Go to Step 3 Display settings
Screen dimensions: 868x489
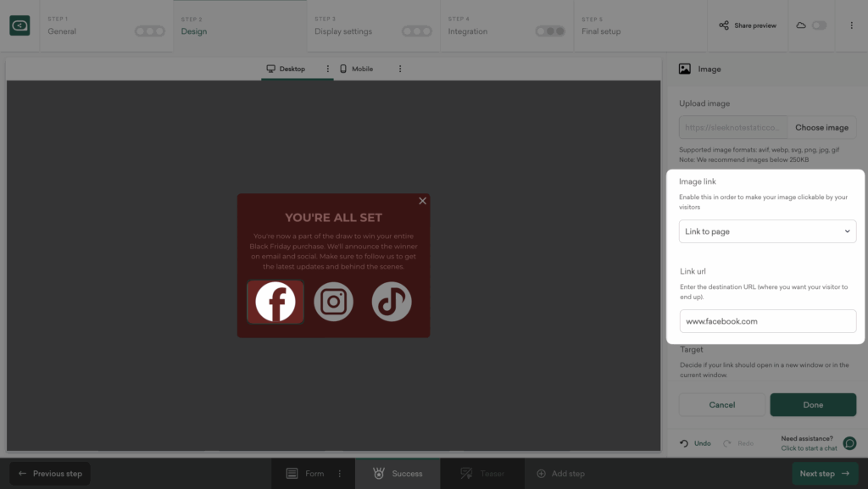[x=373, y=26]
